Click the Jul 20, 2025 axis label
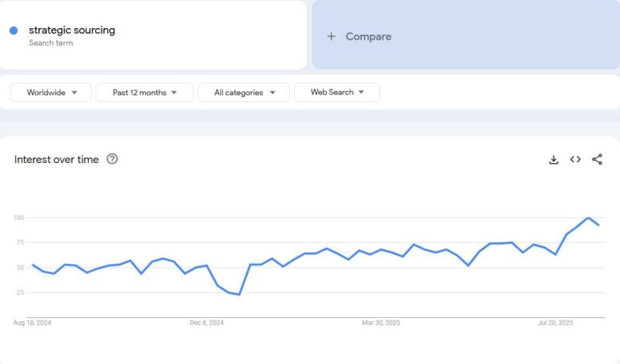Screen dimensions: 620x364 tap(555, 323)
